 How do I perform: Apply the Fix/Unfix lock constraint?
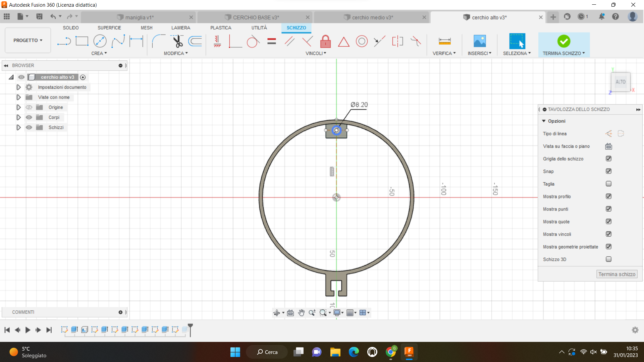point(325,41)
